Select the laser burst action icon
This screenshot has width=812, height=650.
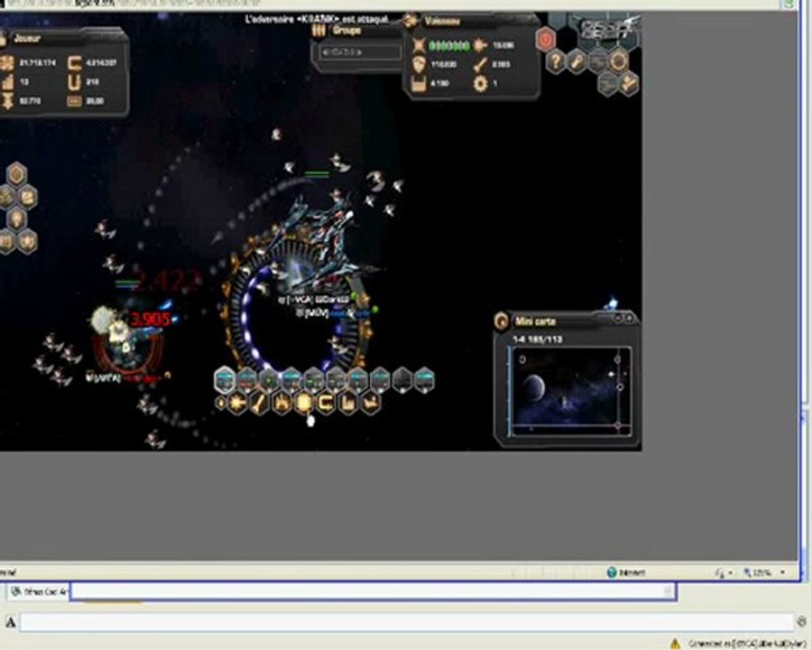click(x=237, y=403)
